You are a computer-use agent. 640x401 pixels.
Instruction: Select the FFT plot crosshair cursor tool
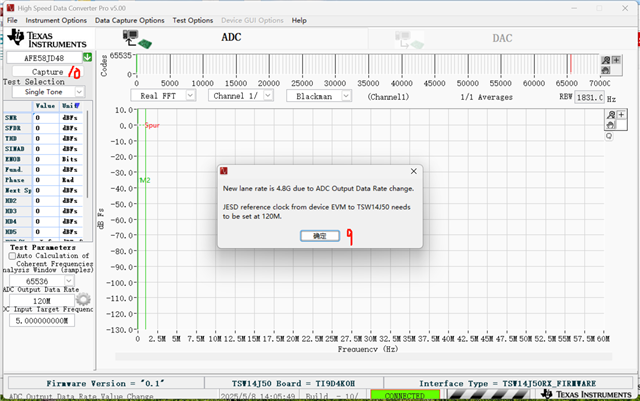[x=621, y=115]
